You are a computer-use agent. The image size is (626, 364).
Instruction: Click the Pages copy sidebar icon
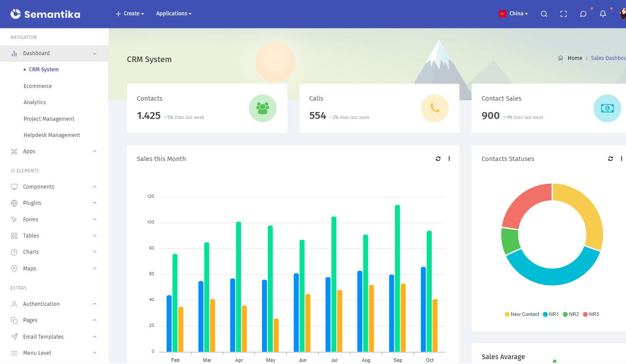pos(14,320)
